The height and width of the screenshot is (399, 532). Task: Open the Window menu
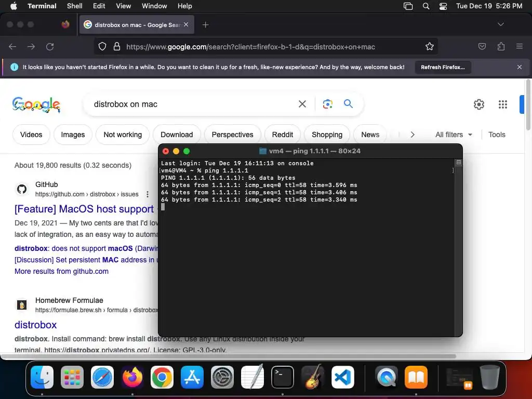click(154, 6)
